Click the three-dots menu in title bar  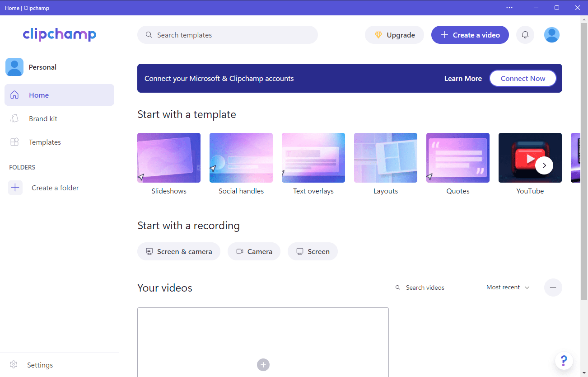(509, 8)
